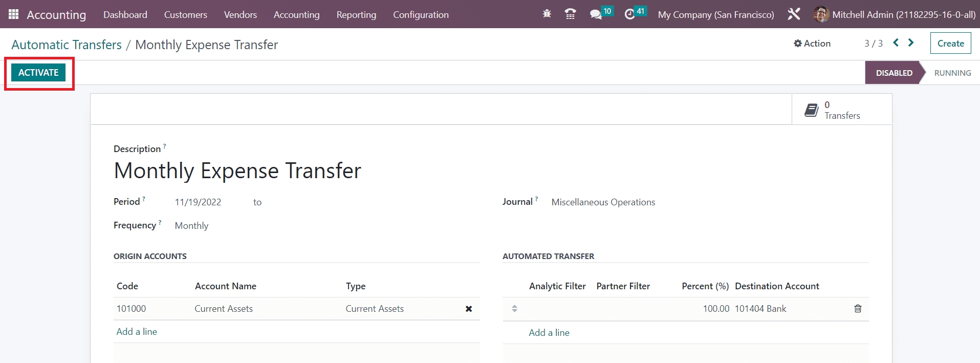Open Mitchell Admin user menu
The height and width of the screenshot is (363, 980).
coord(895,14)
